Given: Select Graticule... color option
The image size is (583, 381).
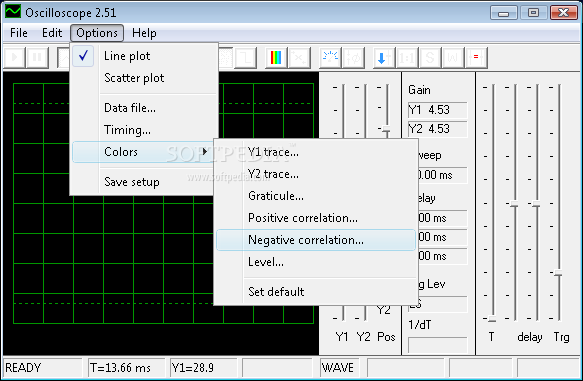Looking at the screenshot, I should (x=316, y=196).
